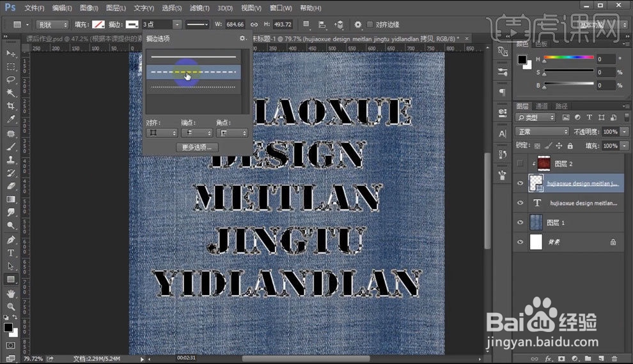Viewport: 633px width, 364px height.
Task: Click the width W input field
Action: coord(235,25)
